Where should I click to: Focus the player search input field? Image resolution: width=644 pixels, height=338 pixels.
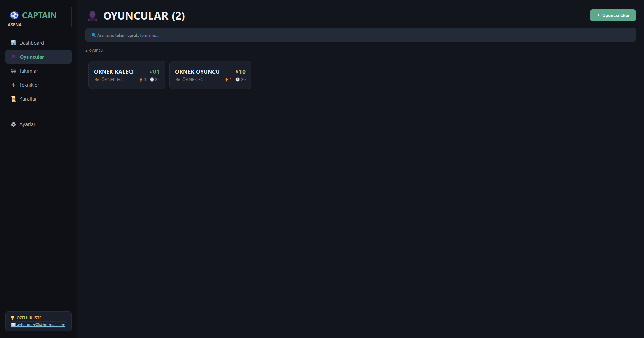(361, 35)
